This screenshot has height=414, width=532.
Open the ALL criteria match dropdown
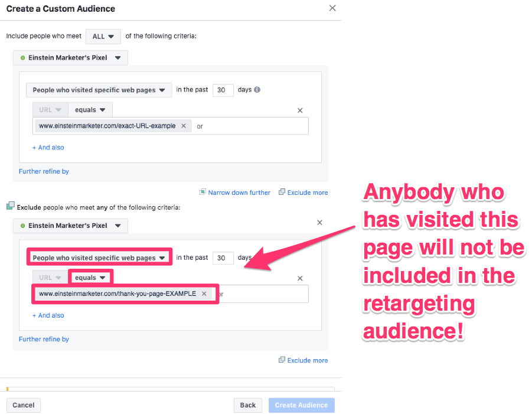click(x=103, y=36)
